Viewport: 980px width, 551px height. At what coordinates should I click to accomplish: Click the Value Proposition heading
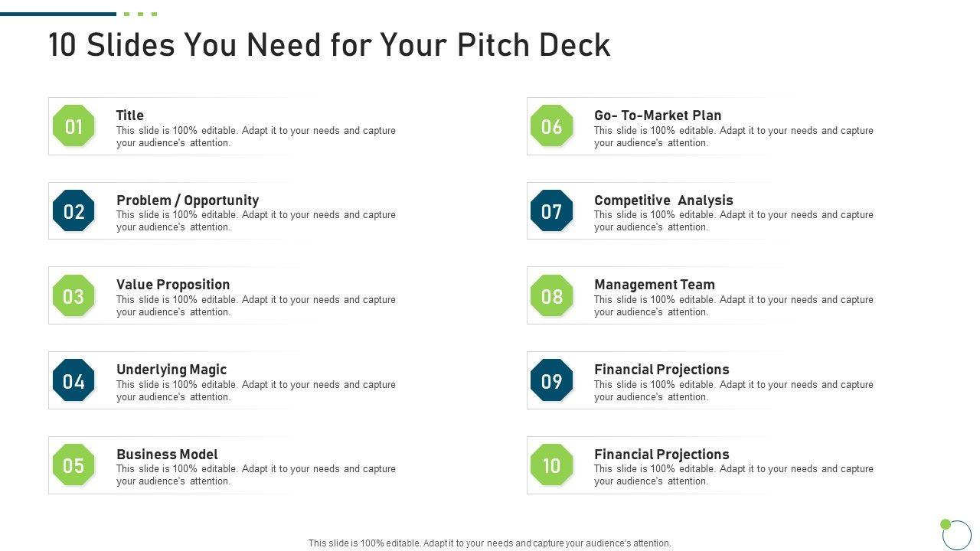point(173,285)
